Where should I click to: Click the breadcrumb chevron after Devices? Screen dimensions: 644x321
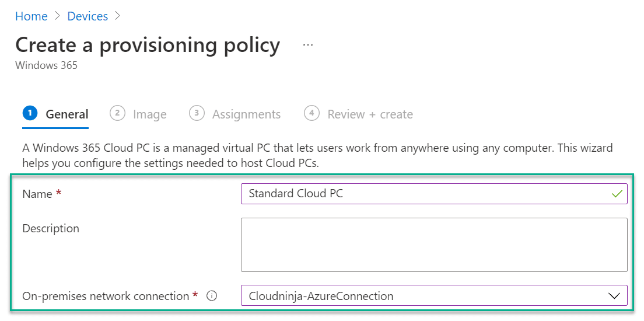[117, 16]
